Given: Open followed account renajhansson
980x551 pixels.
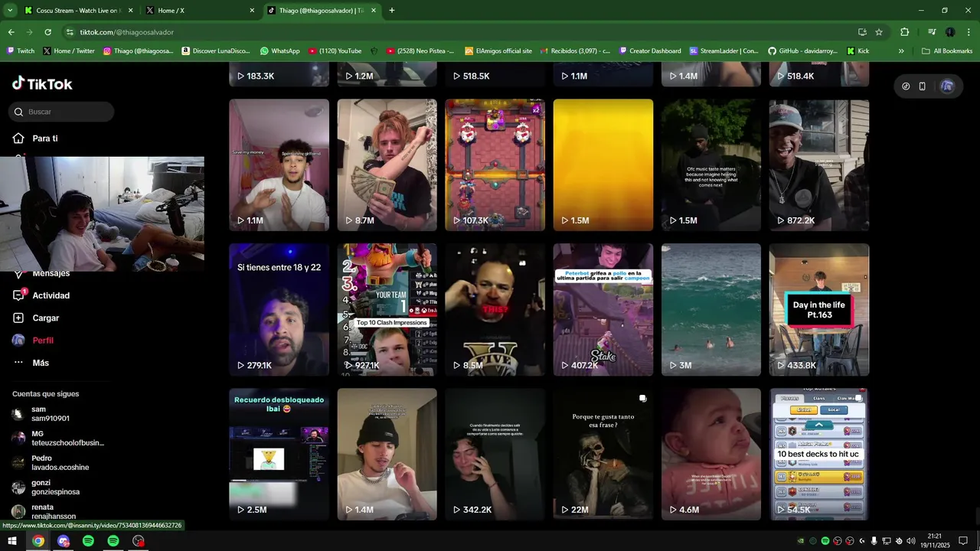Looking at the screenshot, I should (44, 511).
